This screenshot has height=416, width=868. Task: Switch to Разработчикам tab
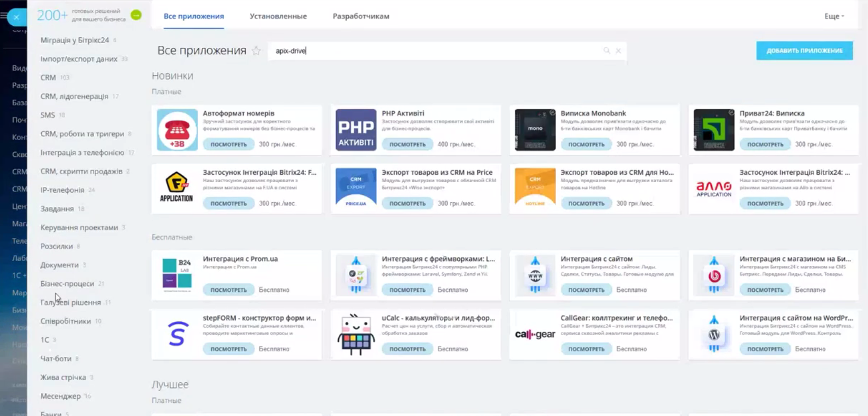pos(361,16)
